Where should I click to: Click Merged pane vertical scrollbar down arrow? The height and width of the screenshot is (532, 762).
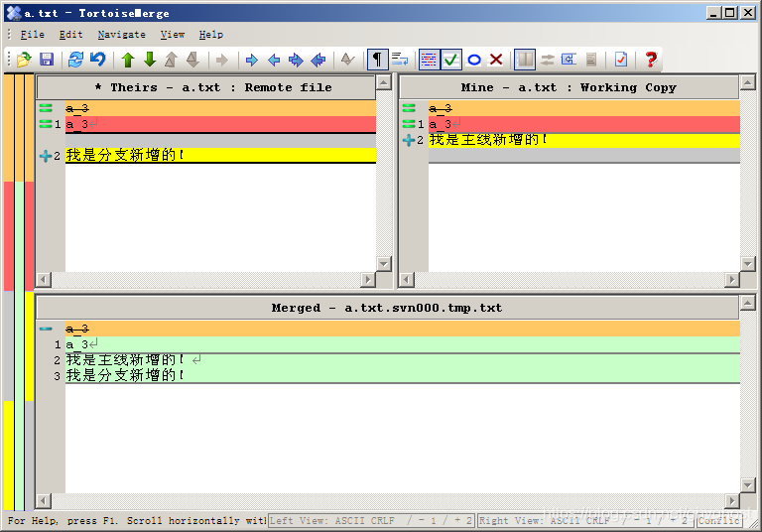[747, 484]
